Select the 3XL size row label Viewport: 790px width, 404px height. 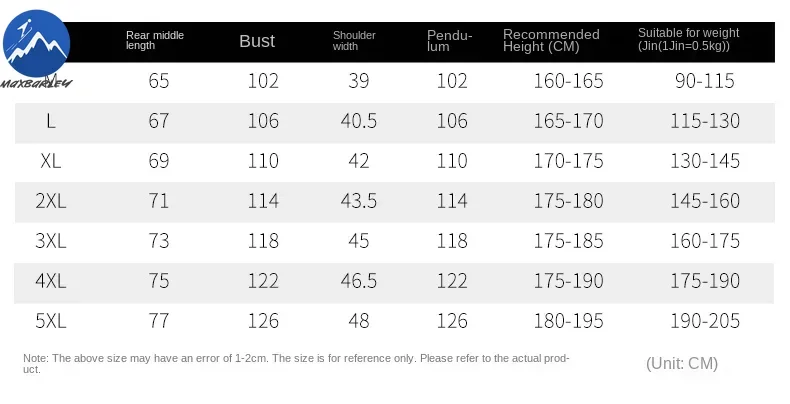click(x=51, y=241)
